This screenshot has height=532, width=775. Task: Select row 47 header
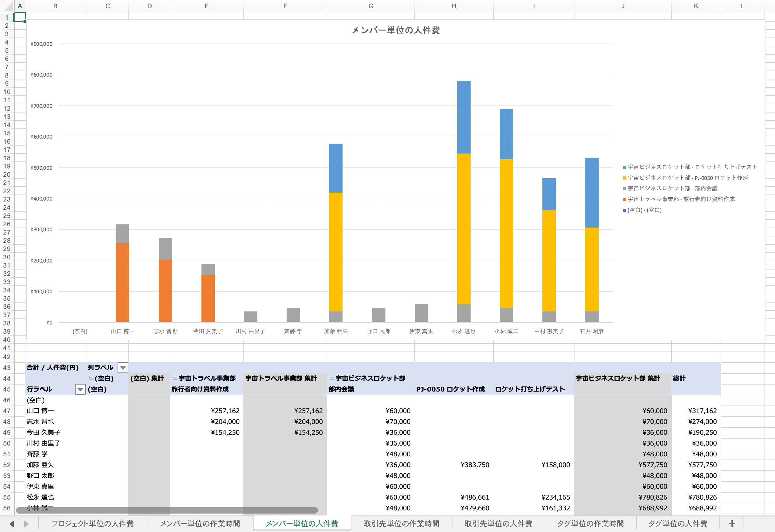pyautogui.click(x=7, y=411)
